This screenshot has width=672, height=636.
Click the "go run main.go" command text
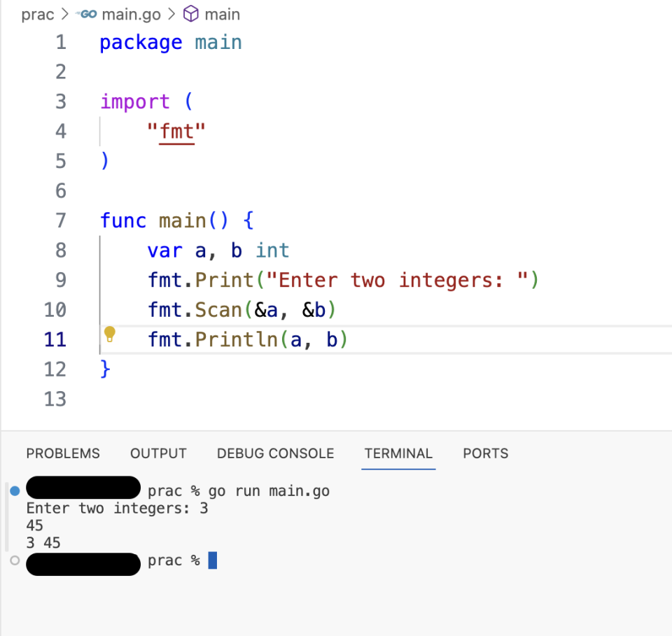click(269, 490)
